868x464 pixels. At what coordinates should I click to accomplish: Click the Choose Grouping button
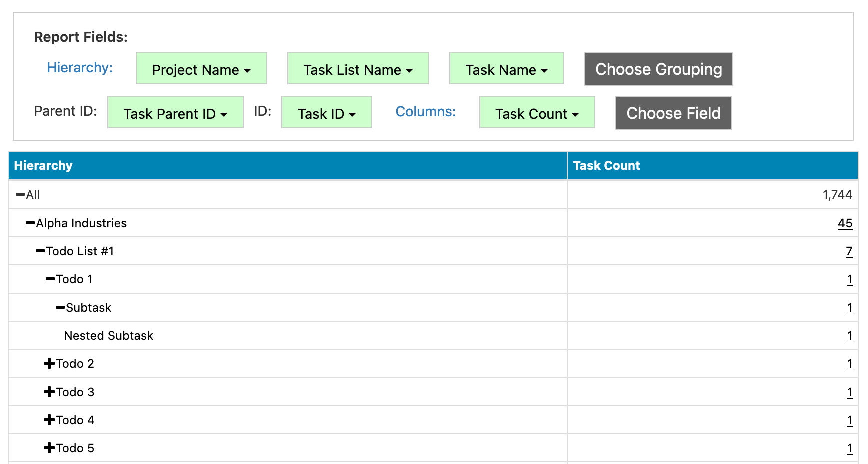point(658,69)
